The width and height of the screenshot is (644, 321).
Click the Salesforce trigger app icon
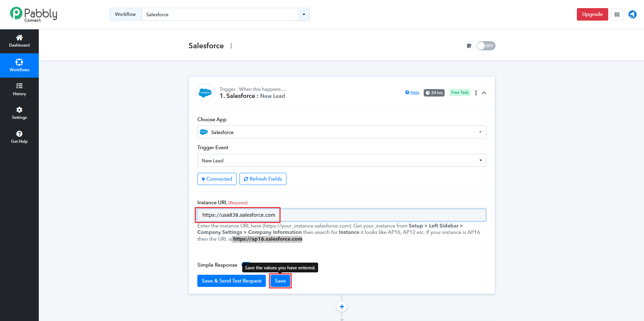point(205,93)
